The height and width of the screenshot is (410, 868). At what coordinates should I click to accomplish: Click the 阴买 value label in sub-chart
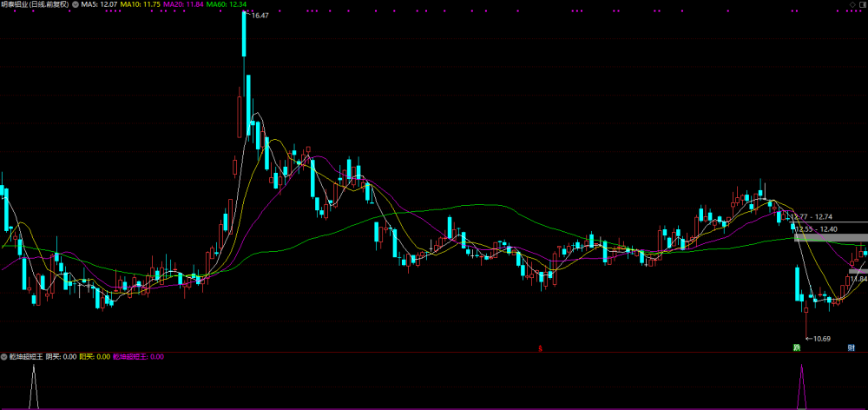[61, 357]
